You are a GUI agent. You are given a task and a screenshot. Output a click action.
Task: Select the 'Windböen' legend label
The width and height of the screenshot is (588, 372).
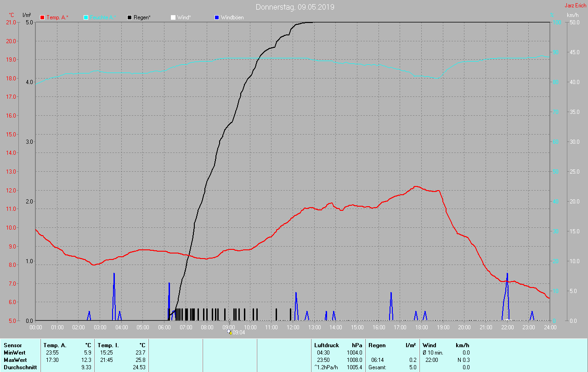tap(232, 17)
